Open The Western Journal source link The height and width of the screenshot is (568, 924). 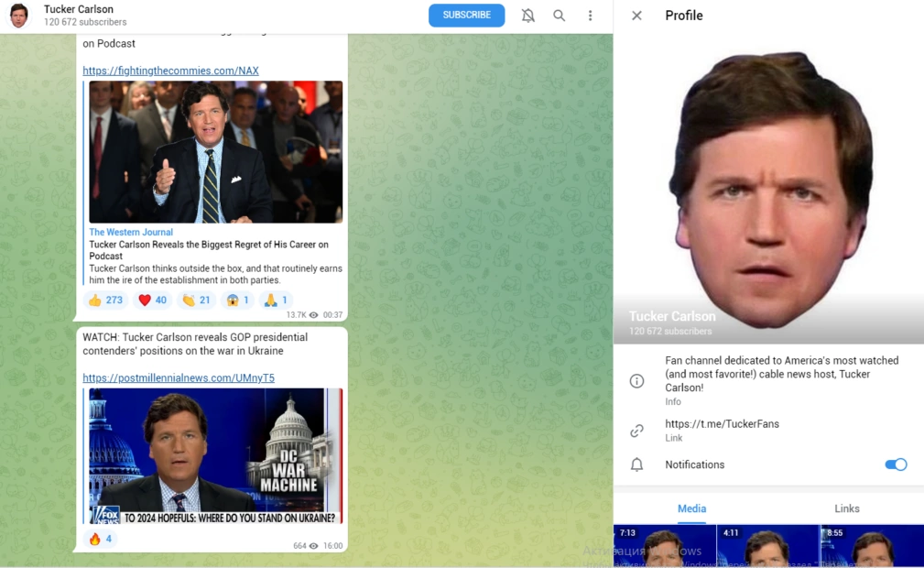tap(131, 232)
